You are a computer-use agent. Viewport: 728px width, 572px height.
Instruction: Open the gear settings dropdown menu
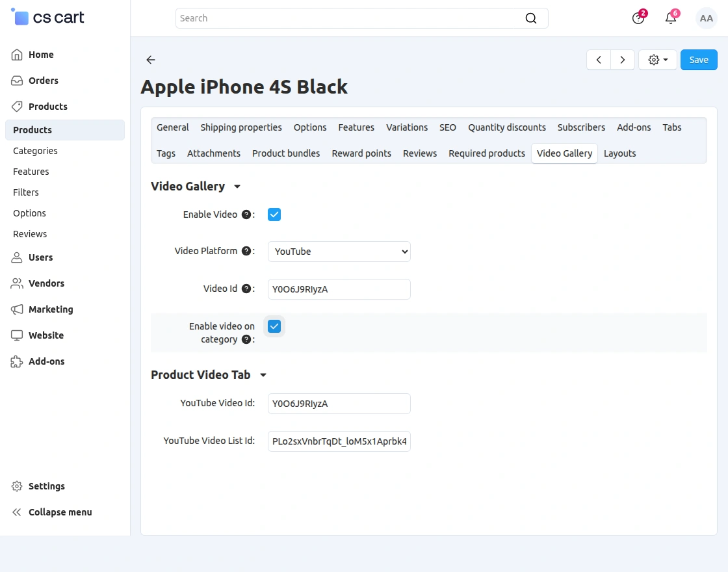coord(658,60)
